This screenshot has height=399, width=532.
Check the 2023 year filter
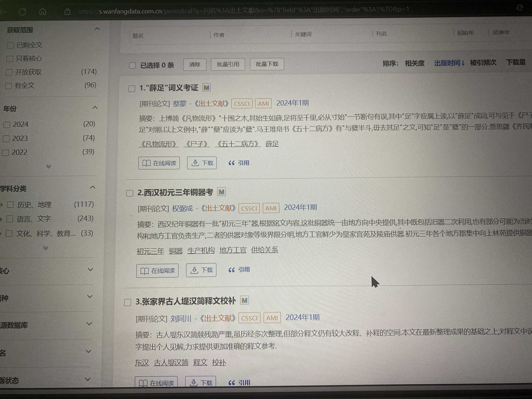point(6,139)
